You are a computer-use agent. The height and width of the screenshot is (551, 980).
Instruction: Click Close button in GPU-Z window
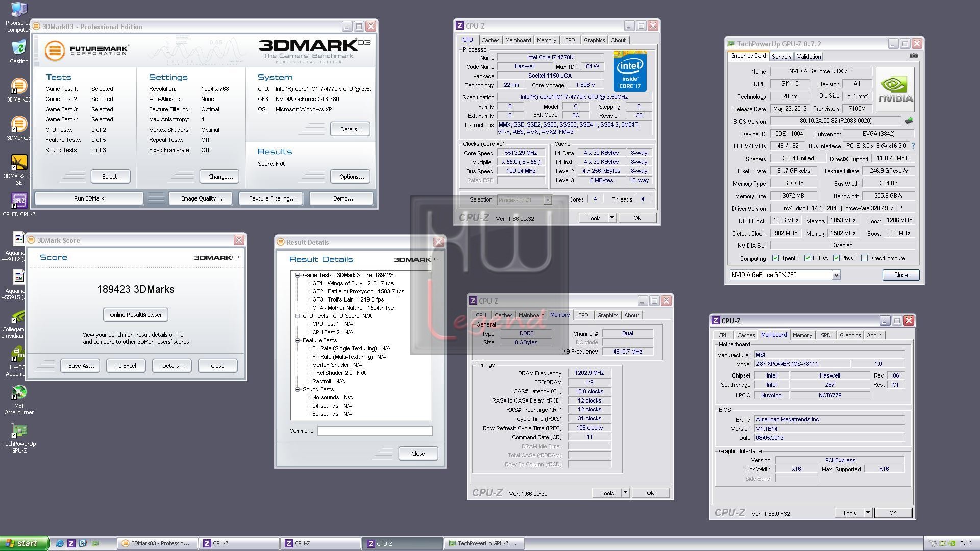point(901,275)
